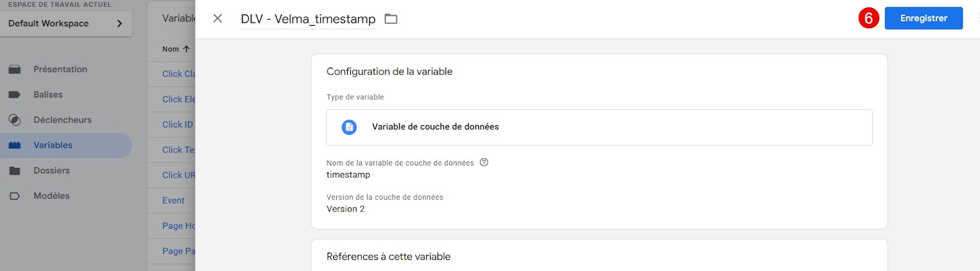The image size is (980, 271).
Task: Open the Event variable link
Action: [173, 200]
